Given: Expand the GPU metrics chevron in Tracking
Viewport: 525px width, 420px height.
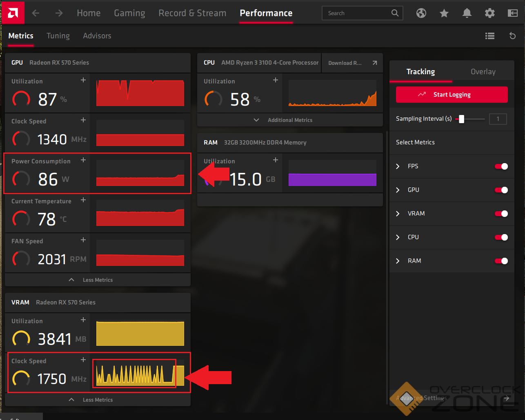Looking at the screenshot, I should tap(398, 190).
